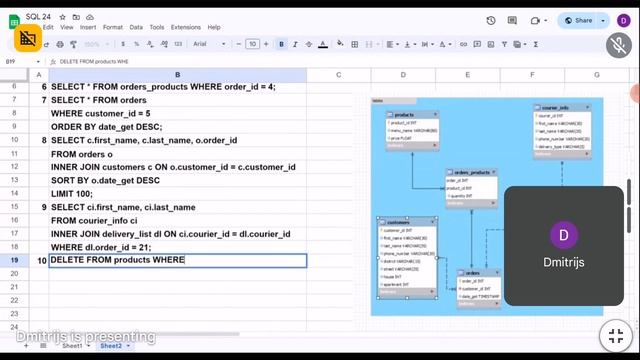Print the spreadsheet
640x360 pixels.
60,44
